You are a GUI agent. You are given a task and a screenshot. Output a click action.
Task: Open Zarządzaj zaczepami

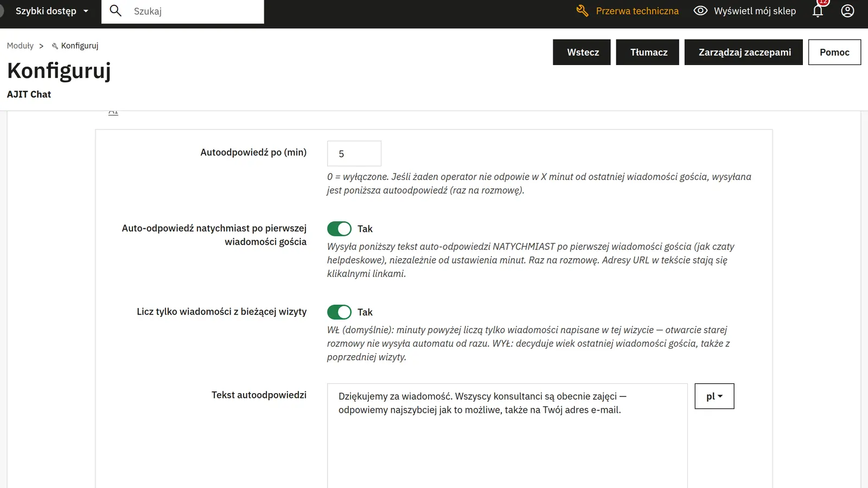pos(744,52)
